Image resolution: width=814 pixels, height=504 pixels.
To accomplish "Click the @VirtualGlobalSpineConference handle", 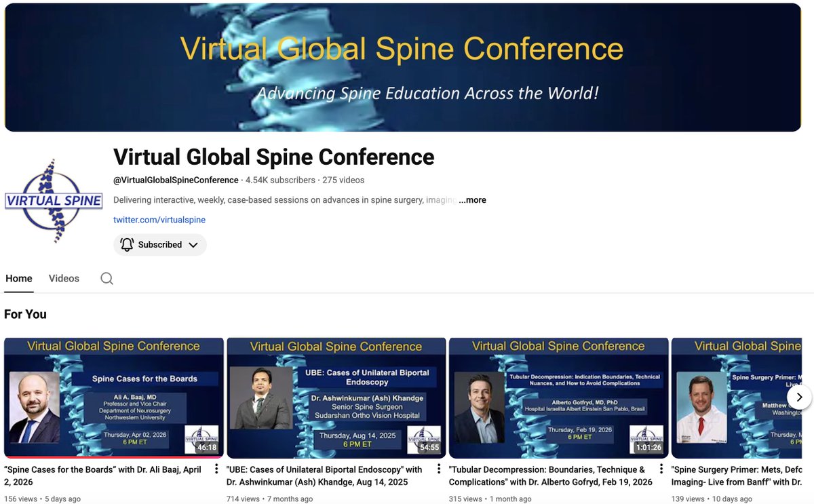I will [176, 180].
